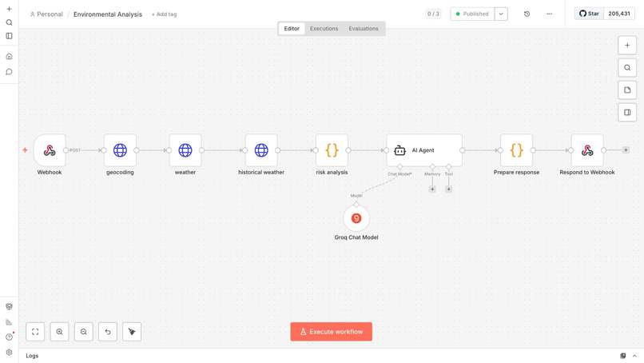This screenshot has width=644, height=363.
Task: Open canvas search magnifier button at right
Action: [x=627, y=67]
